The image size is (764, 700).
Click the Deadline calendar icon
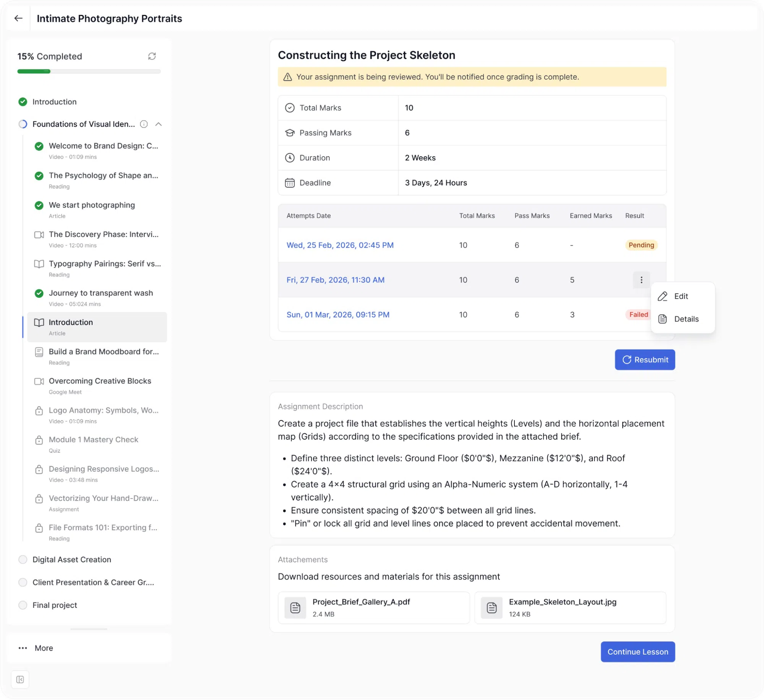[290, 183]
